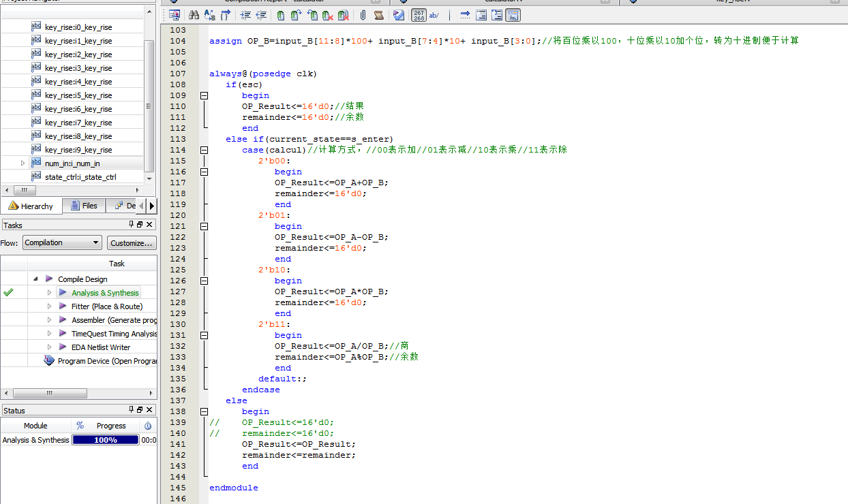Image resolution: width=848 pixels, height=504 pixels.
Task: Click the paperclip icon in toolbar
Action: 363,15
